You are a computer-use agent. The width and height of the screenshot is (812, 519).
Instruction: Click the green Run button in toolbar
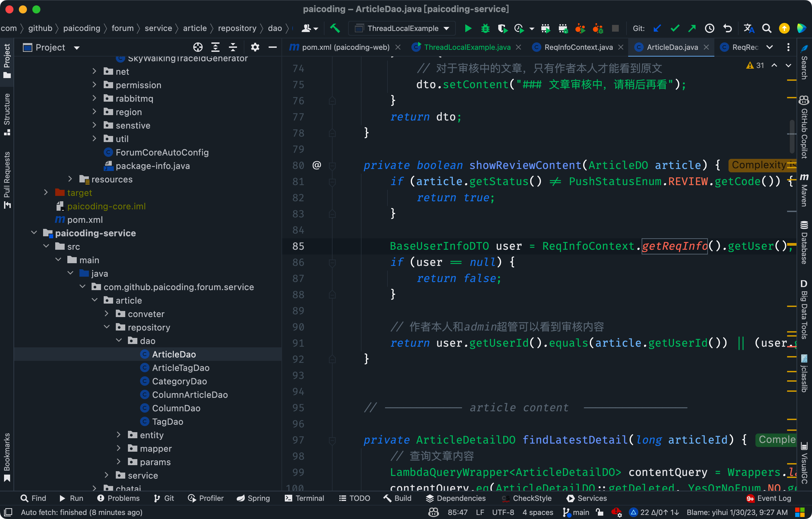tap(468, 28)
